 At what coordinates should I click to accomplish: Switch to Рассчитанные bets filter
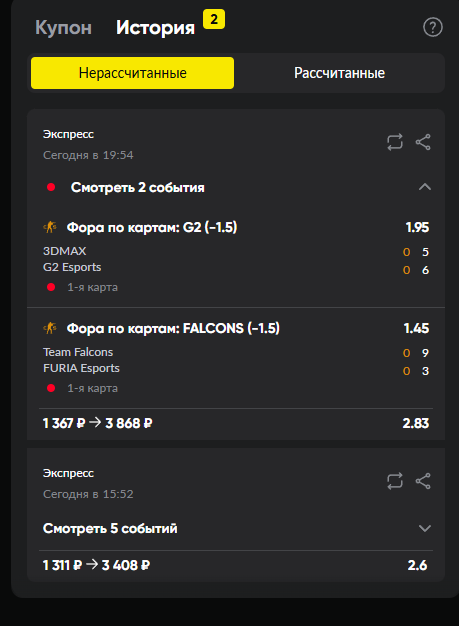[x=339, y=73]
